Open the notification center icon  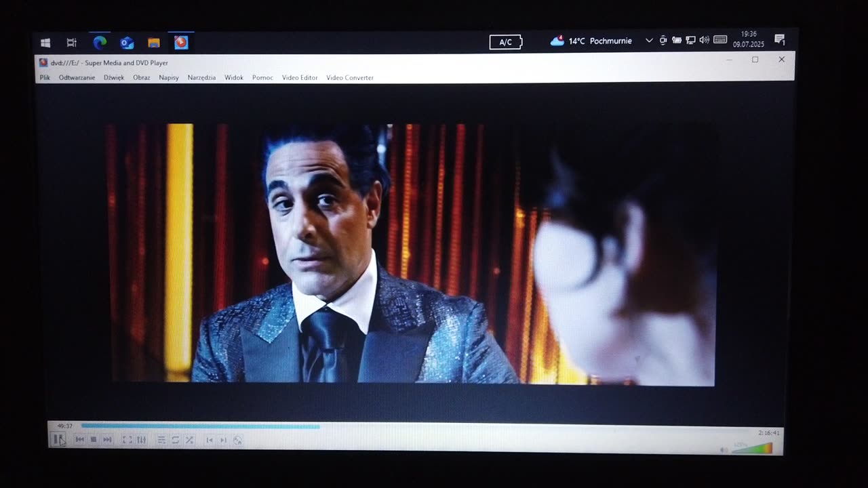pos(780,40)
